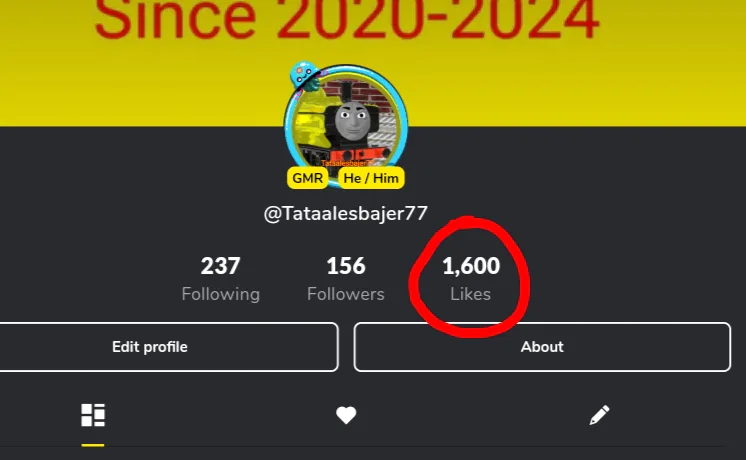
Task: View the 156 Followers list
Action: point(346,279)
